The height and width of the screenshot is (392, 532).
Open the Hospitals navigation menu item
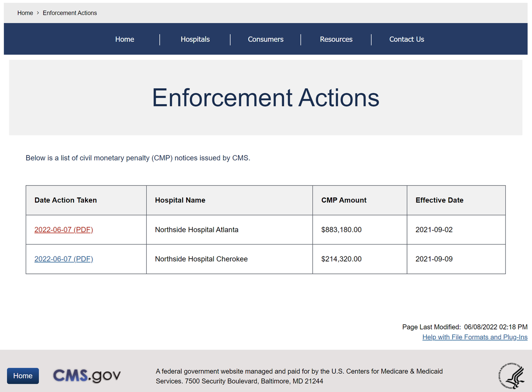pyautogui.click(x=195, y=39)
